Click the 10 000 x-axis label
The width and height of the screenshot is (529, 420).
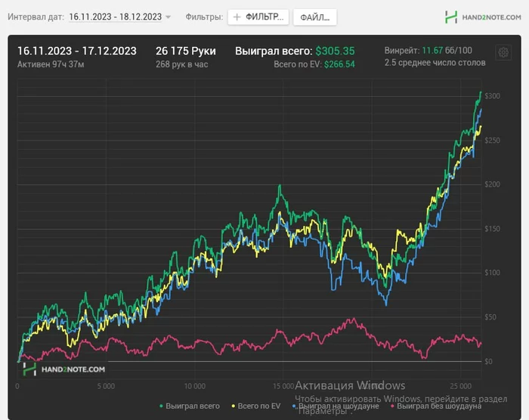pyautogui.click(x=195, y=386)
